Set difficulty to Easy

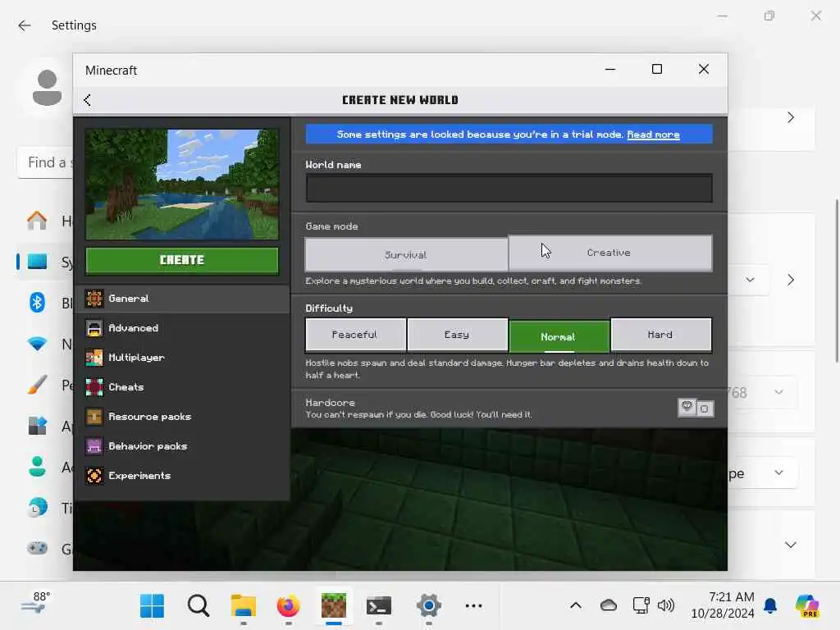pos(457,335)
